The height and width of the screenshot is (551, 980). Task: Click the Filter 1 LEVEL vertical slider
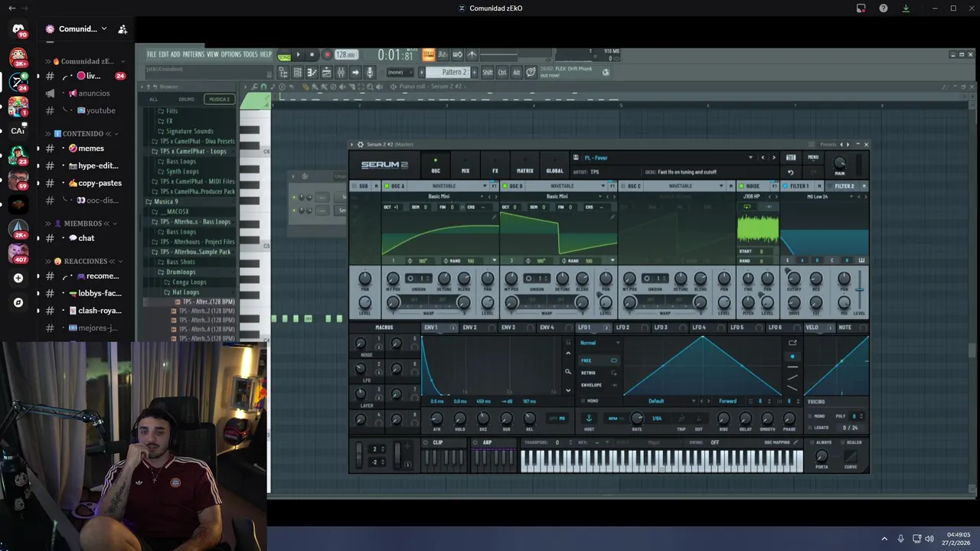coord(860,291)
